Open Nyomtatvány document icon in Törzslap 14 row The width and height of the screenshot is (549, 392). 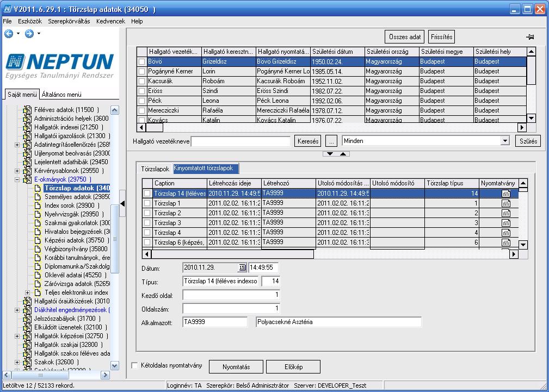(x=506, y=193)
